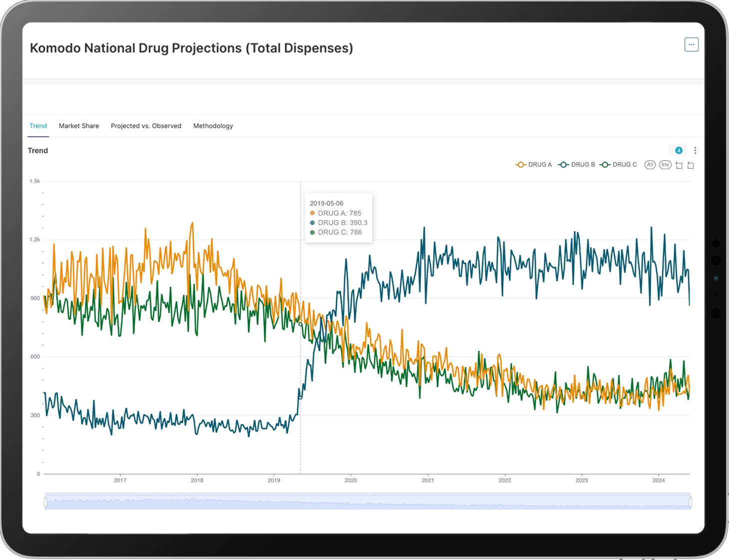Click the 2024 x-axis label
The image size is (729, 560).
(659, 480)
